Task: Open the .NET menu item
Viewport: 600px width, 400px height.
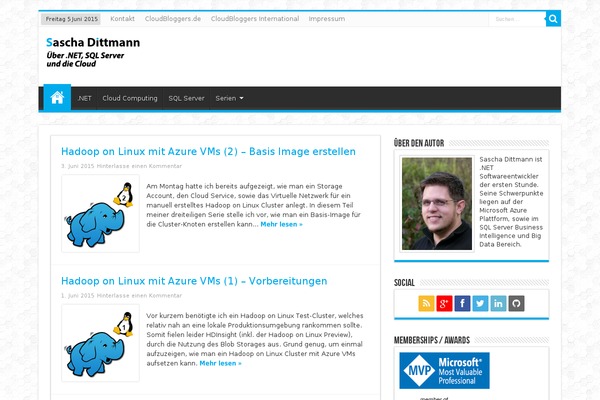Action: click(x=84, y=98)
